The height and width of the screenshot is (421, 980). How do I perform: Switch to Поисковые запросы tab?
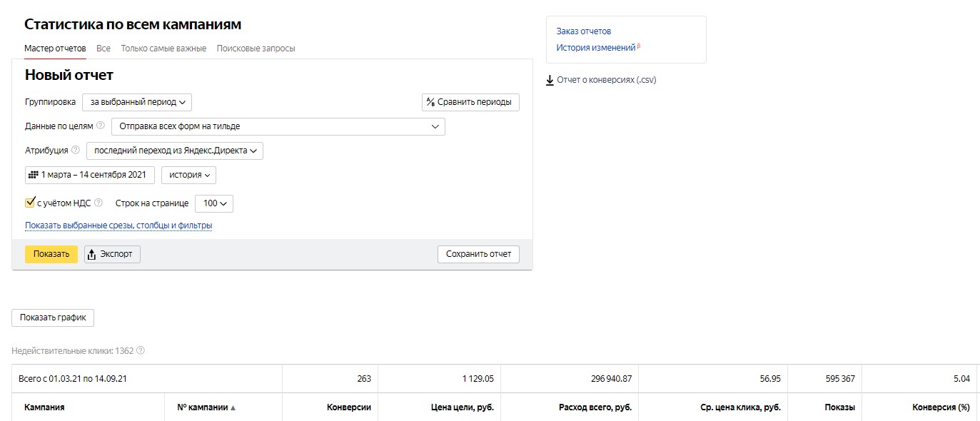(x=256, y=49)
